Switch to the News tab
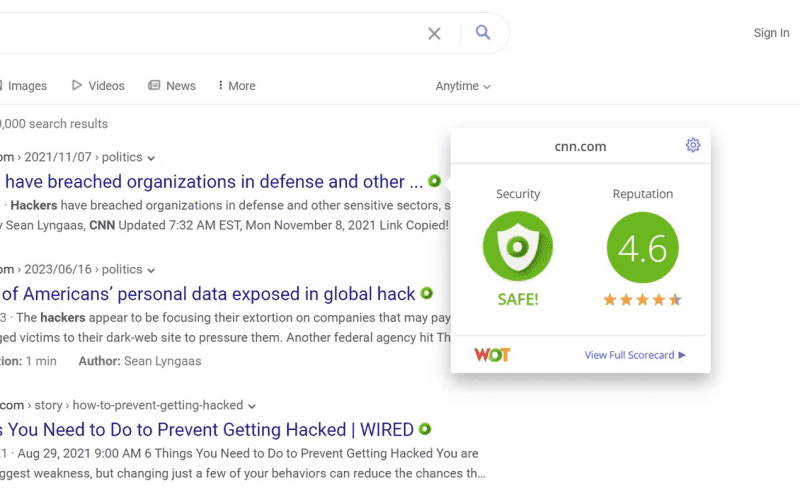 pyautogui.click(x=172, y=86)
